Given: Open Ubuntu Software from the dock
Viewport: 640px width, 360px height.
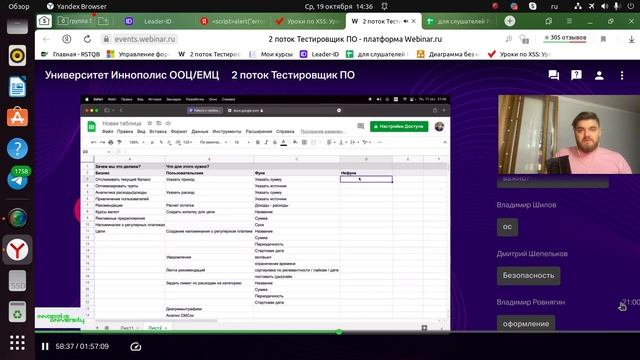Looking at the screenshot, I should click(x=17, y=117).
